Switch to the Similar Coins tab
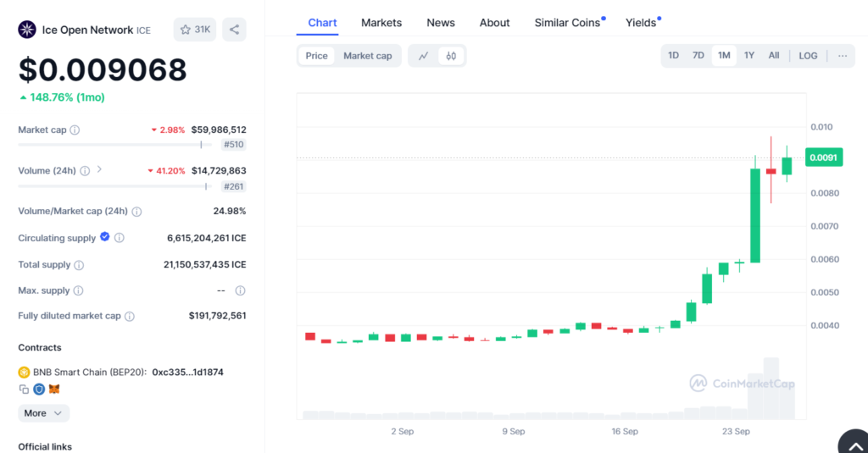Image resolution: width=868 pixels, height=453 pixels. click(x=567, y=23)
